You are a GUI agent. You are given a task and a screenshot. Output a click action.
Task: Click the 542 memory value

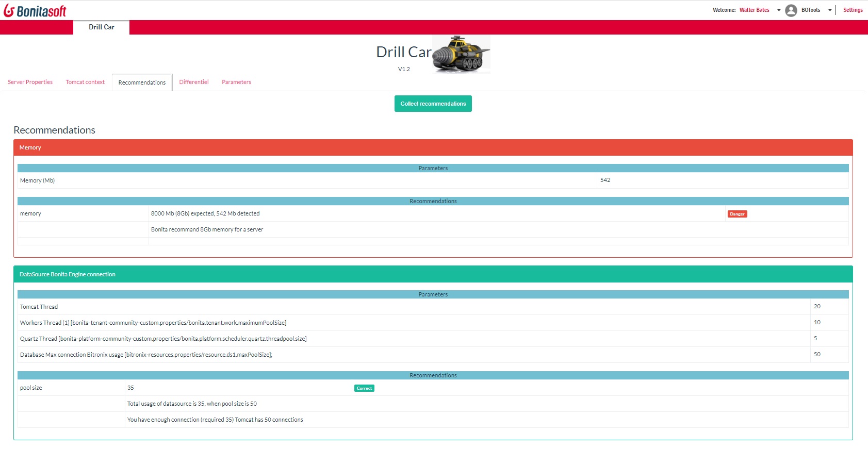pos(605,180)
